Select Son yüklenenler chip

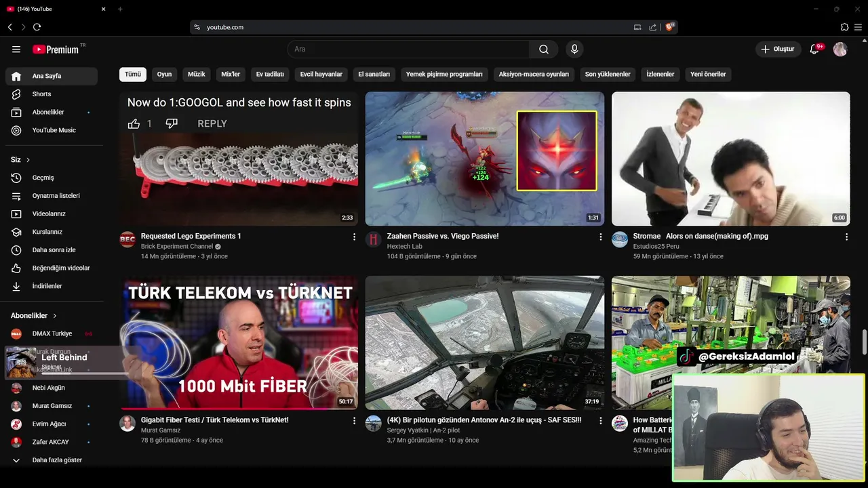(608, 75)
